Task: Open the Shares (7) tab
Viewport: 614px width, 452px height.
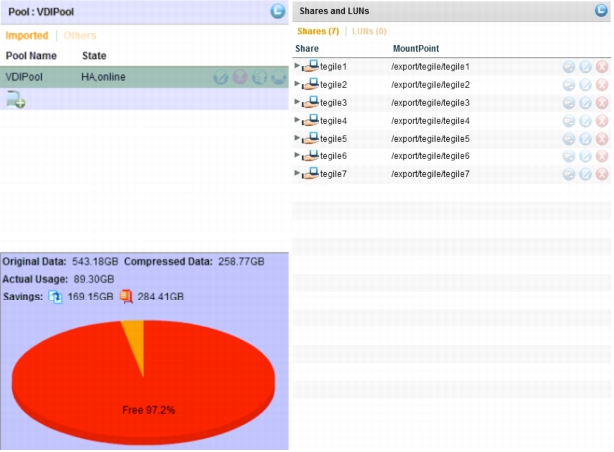Action: pos(318,31)
